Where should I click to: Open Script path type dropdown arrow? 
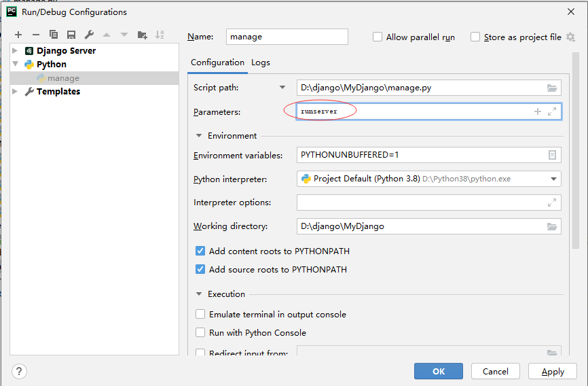tap(282, 88)
